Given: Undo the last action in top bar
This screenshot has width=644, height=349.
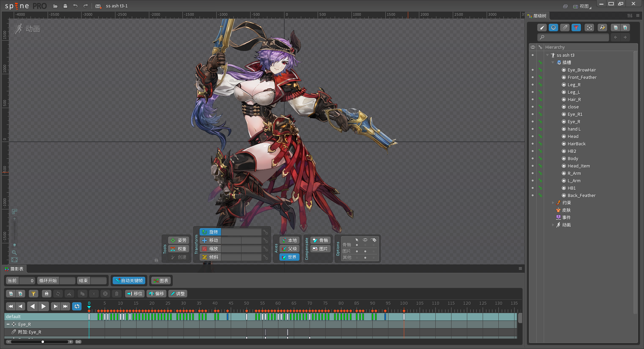Looking at the screenshot, I should click(75, 6).
